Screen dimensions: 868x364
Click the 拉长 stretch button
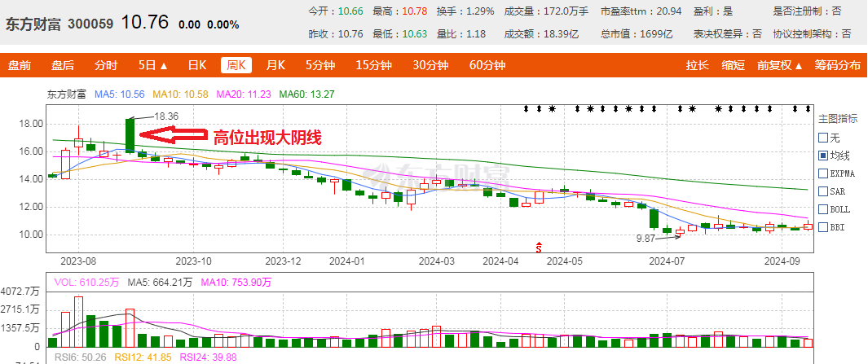[x=698, y=66]
